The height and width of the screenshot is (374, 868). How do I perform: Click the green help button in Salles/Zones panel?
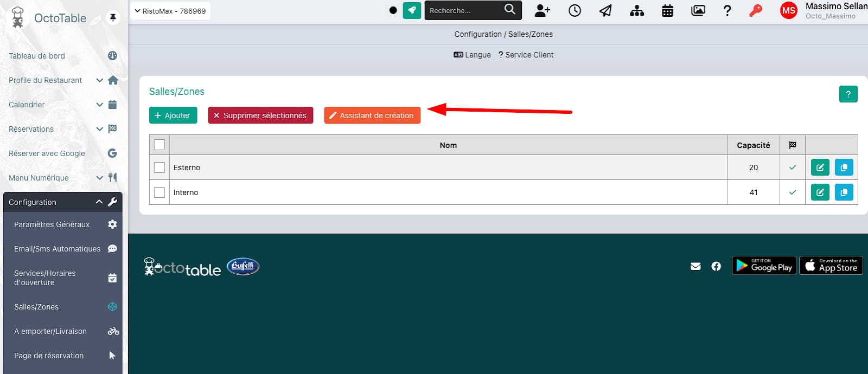pyautogui.click(x=848, y=94)
